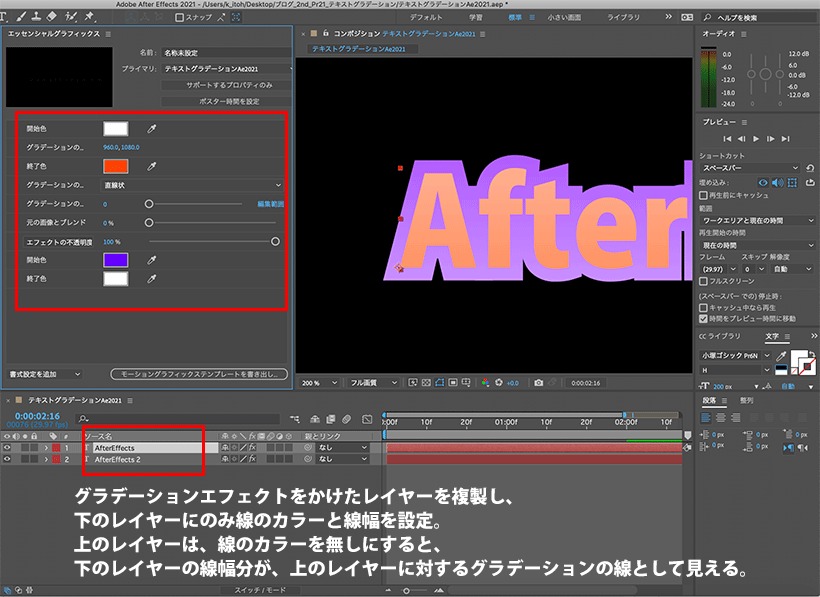
Task: Expand the AfterEffects layer 1 properties
Action: 46,447
